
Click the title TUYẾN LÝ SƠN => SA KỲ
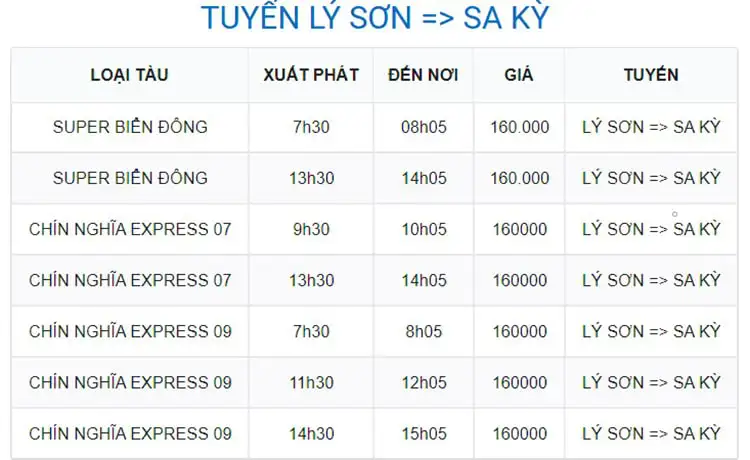pos(375,18)
